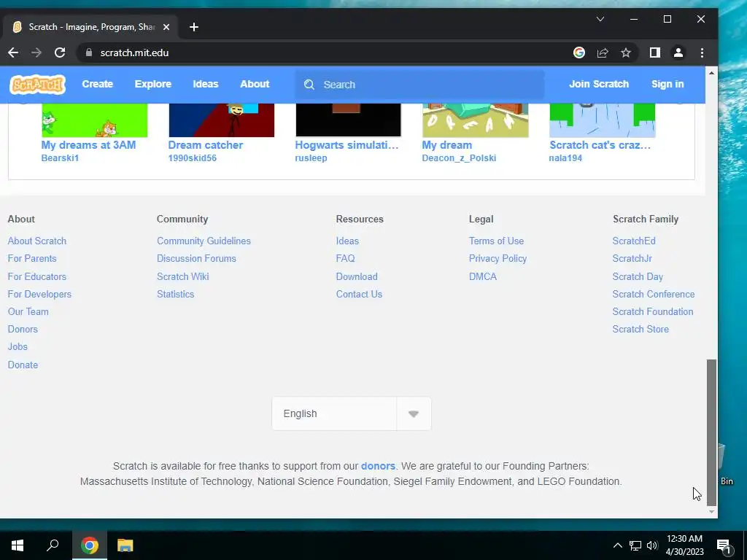The height and width of the screenshot is (560, 747).
Task: Click the volume speaker icon
Action: [x=652, y=545]
